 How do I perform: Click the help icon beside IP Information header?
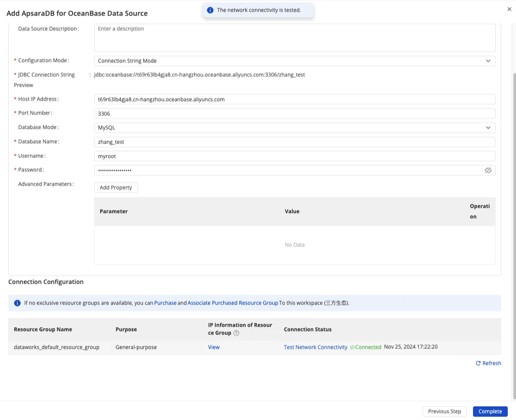[x=236, y=333]
